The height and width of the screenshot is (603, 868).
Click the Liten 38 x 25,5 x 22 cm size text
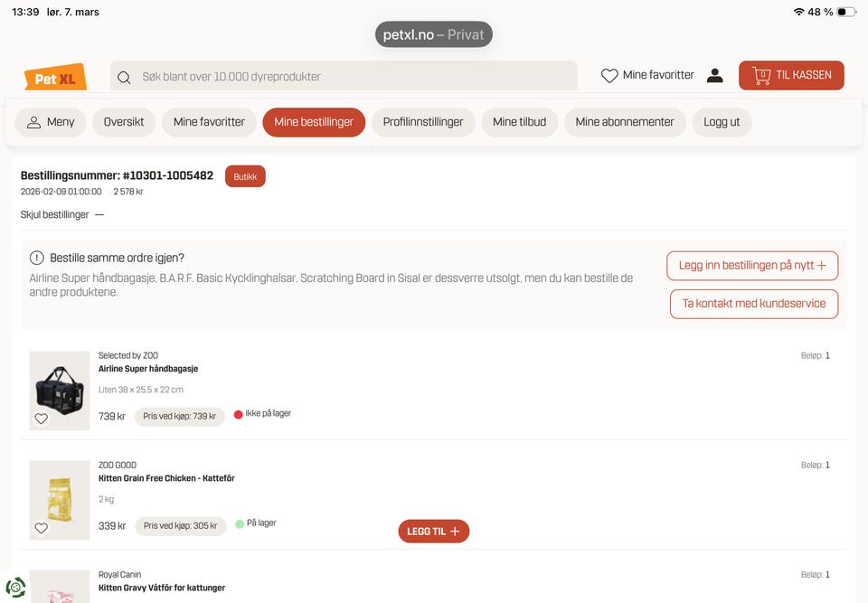(x=141, y=390)
